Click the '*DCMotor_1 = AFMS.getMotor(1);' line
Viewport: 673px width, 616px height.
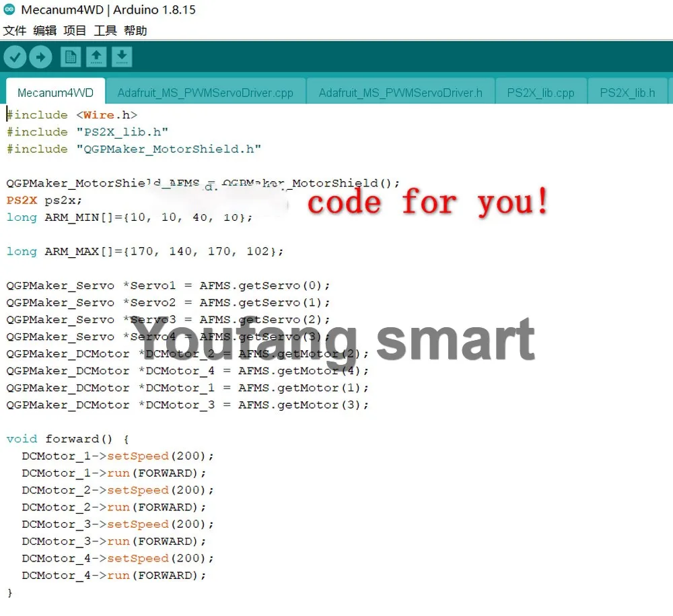pyautogui.click(x=188, y=388)
